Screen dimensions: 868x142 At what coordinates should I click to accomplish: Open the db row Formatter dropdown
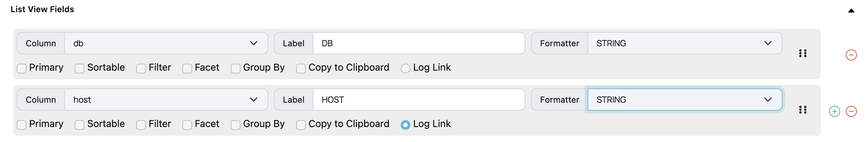coord(685,43)
